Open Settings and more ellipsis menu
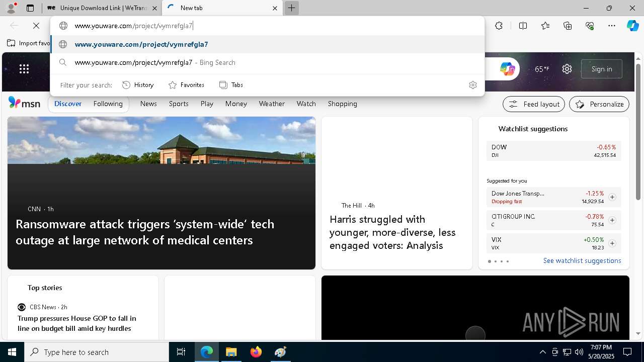Image resolution: width=644 pixels, height=362 pixels. [612, 26]
